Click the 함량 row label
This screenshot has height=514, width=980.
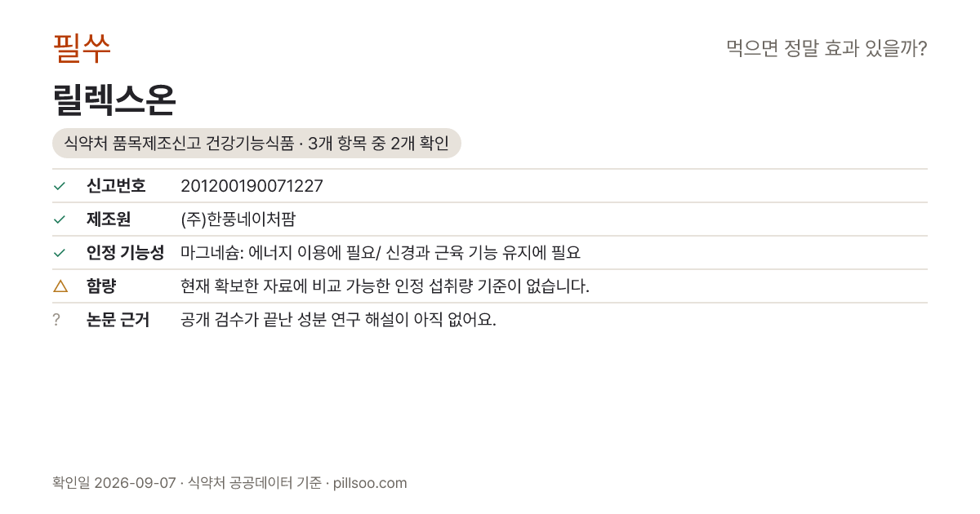(x=101, y=286)
